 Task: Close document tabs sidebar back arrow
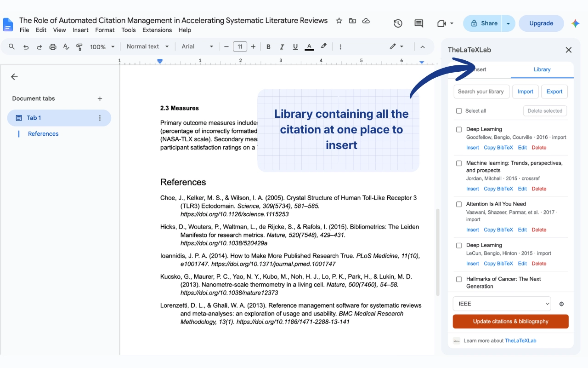pyautogui.click(x=14, y=77)
